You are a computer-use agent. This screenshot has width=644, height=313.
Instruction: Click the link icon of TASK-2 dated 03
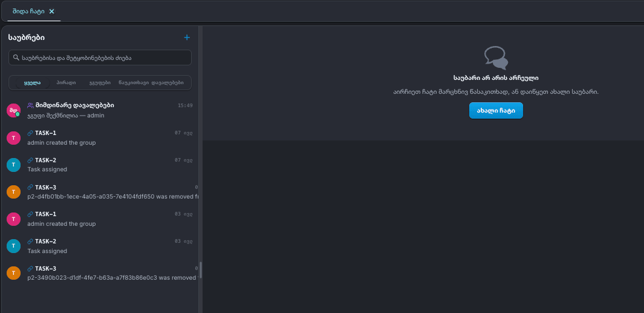pos(30,241)
